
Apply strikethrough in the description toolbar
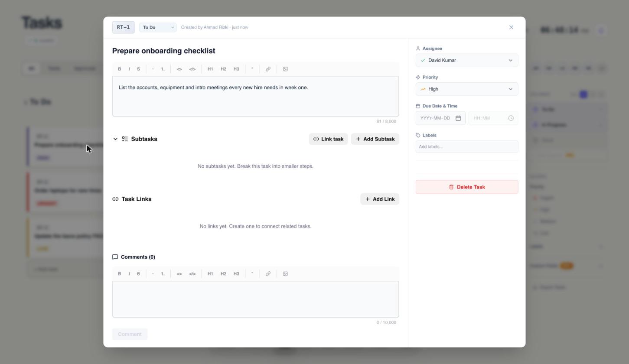click(139, 69)
